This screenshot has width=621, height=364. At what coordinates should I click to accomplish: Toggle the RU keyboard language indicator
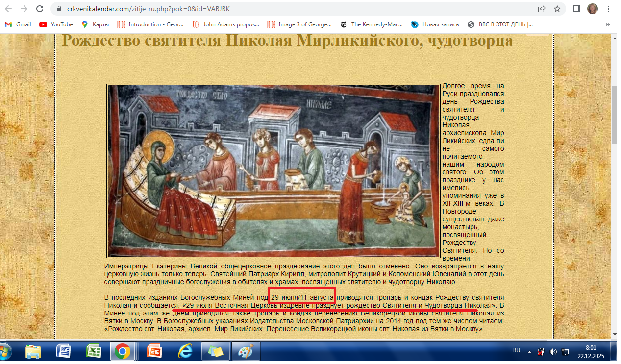(516, 351)
